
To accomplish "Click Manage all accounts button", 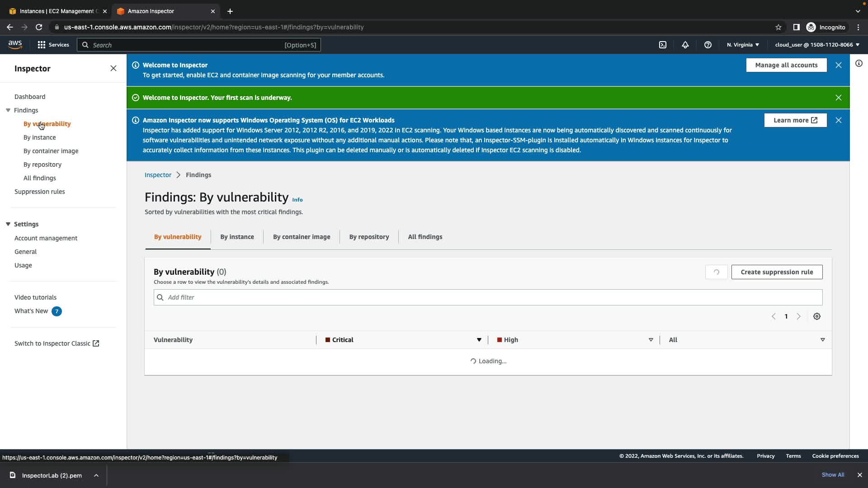I will (x=786, y=65).
